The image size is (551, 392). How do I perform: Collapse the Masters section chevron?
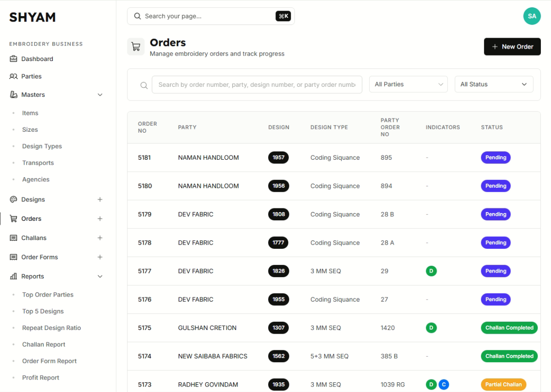(100, 95)
